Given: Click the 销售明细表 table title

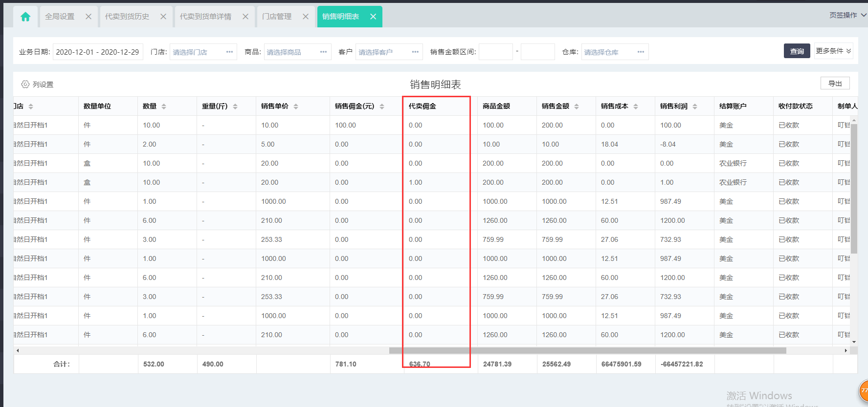Looking at the screenshot, I should point(435,85).
